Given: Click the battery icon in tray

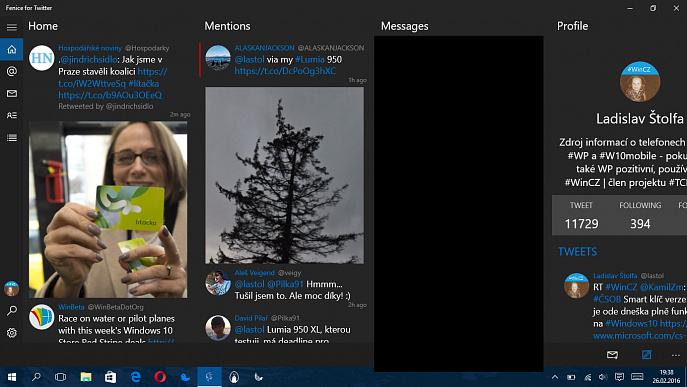Looking at the screenshot, I should coord(571,377).
